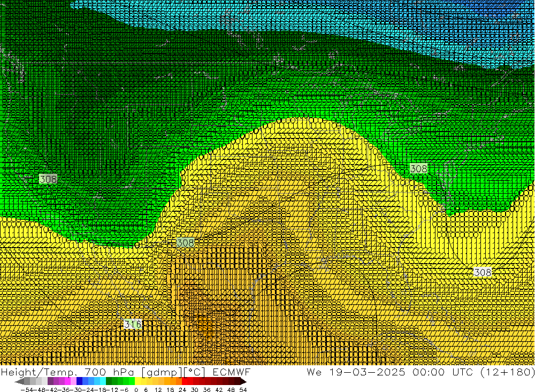Viewport: 535px width, 392px height.
Task: Click the 316 height contour label
Action: pyautogui.click(x=133, y=324)
